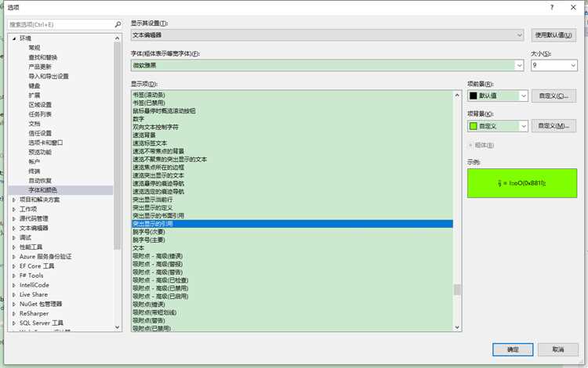Cancel with the 取消 button
Screen dimensions: 588x368
(557, 349)
